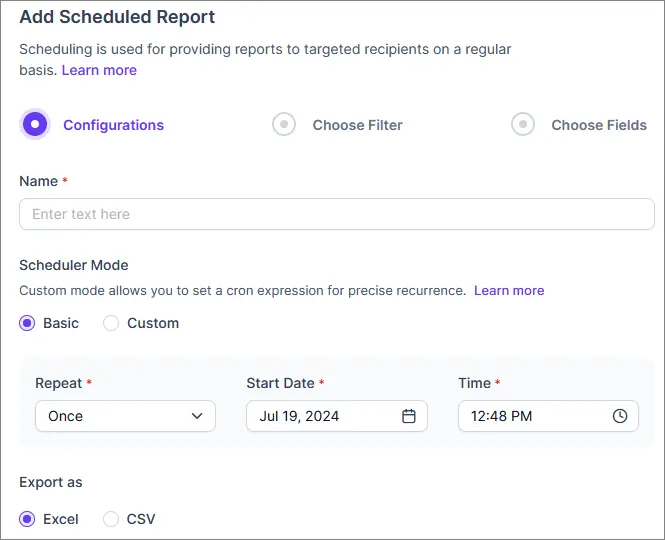Choose CSV as export format
This screenshot has height=540, width=665.
(111, 519)
